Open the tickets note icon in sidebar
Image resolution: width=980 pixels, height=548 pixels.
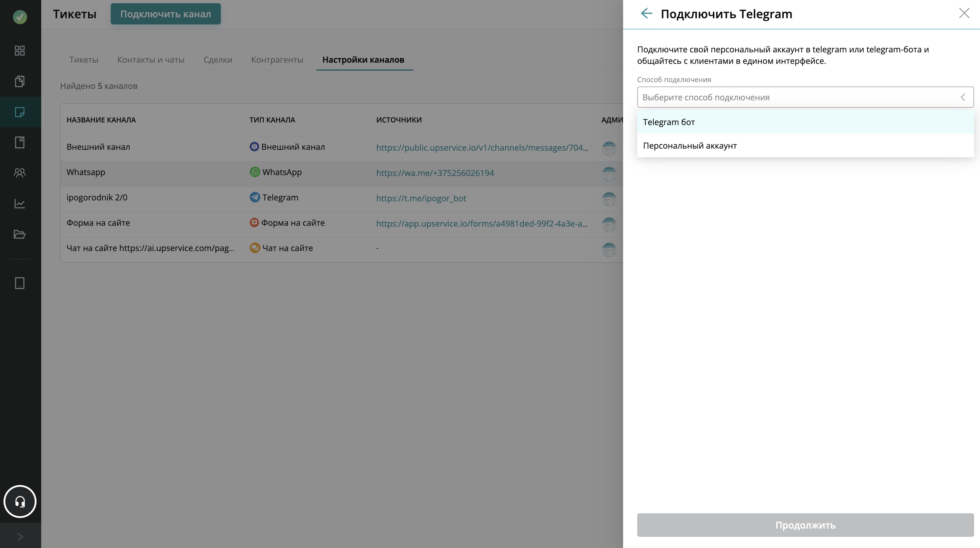click(x=20, y=112)
